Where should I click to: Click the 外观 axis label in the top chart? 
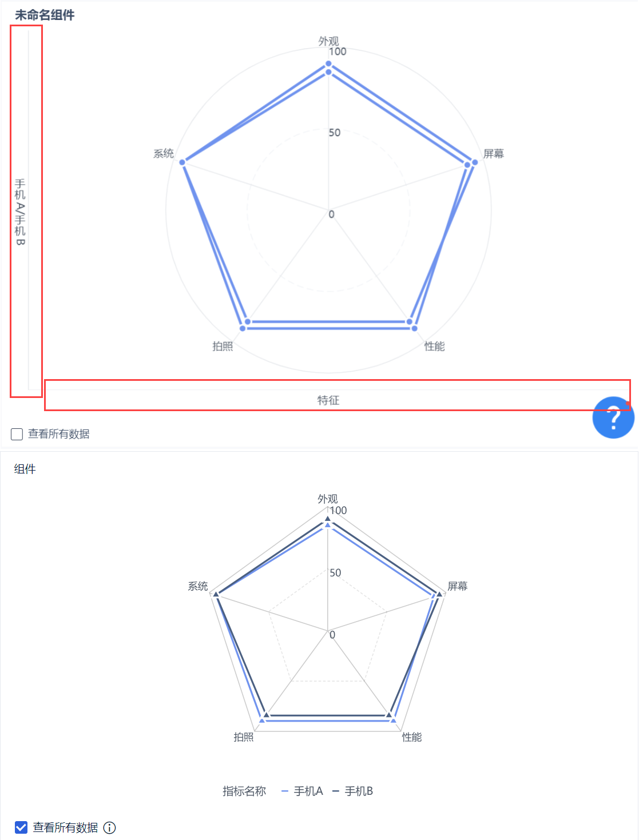328,41
